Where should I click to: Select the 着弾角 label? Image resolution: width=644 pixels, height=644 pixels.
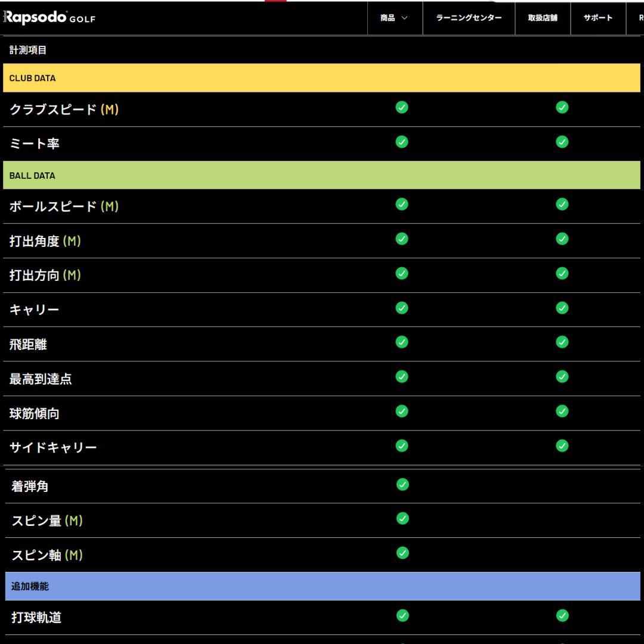(x=30, y=487)
